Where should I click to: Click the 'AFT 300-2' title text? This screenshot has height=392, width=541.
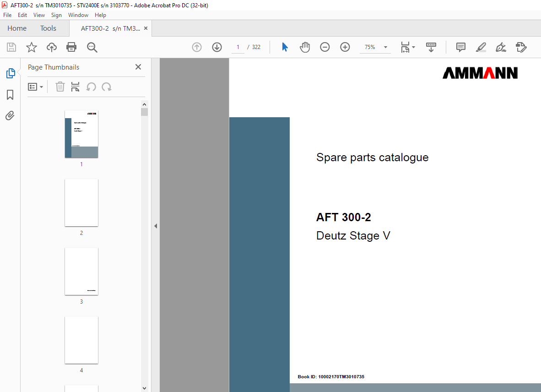pos(344,217)
